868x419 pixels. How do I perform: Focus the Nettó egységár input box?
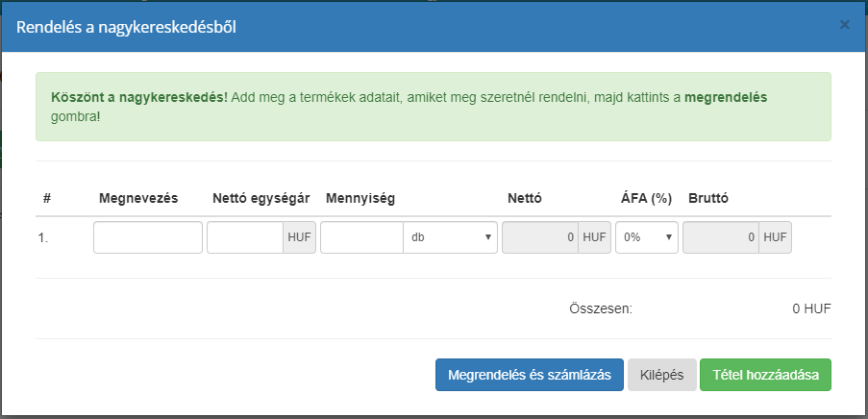click(x=245, y=237)
